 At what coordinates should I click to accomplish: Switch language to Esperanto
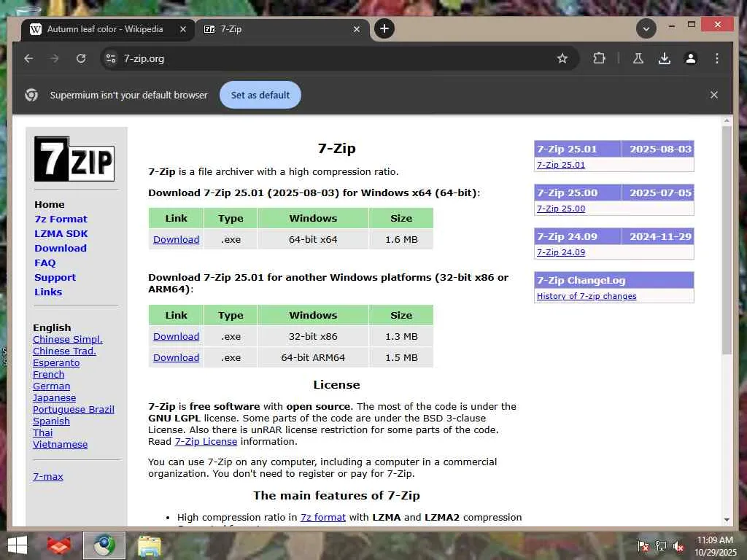coord(56,363)
